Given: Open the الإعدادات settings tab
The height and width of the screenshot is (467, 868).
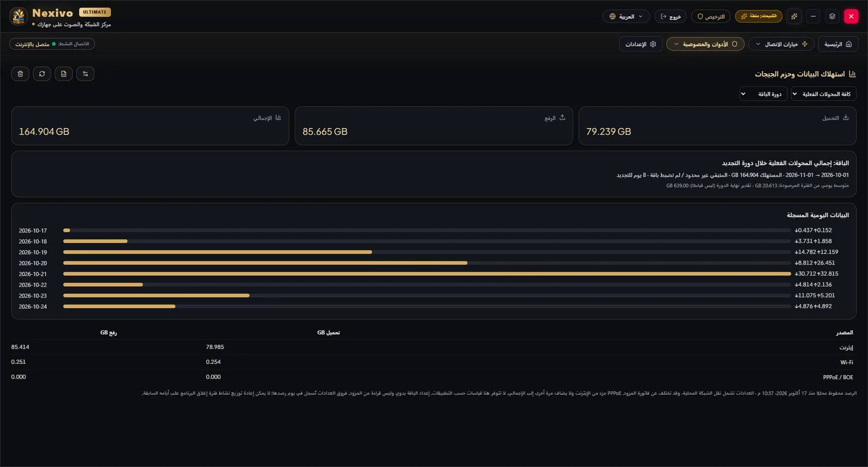Looking at the screenshot, I should click(x=641, y=44).
